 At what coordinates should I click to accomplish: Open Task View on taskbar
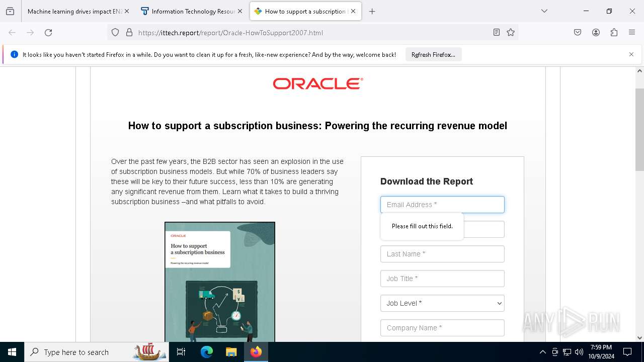(x=181, y=352)
